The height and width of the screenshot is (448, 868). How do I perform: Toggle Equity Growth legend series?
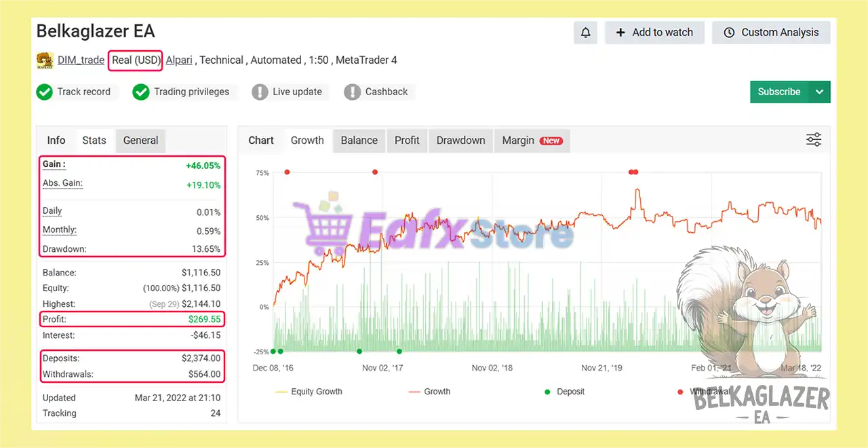(309, 392)
